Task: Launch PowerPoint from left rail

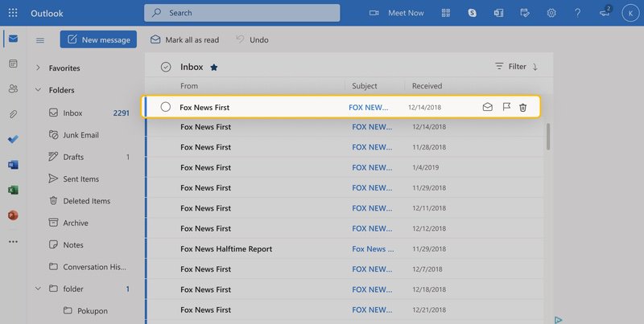Action: coord(13,215)
